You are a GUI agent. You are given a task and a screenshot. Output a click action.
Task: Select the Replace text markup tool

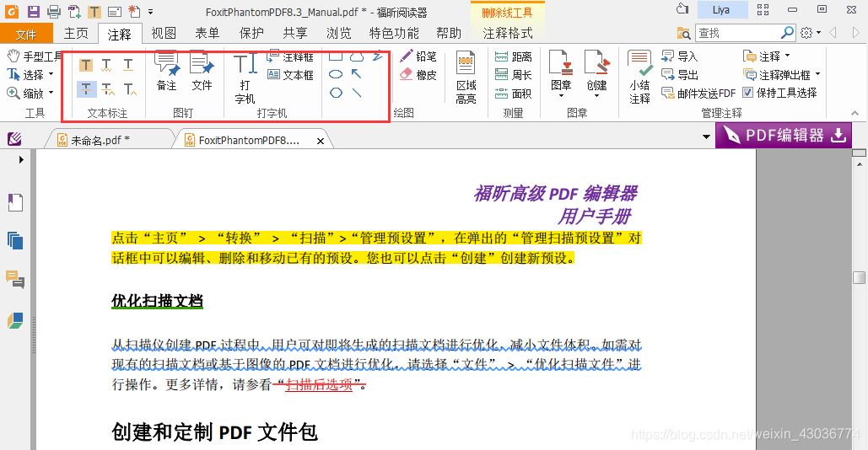click(x=108, y=89)
